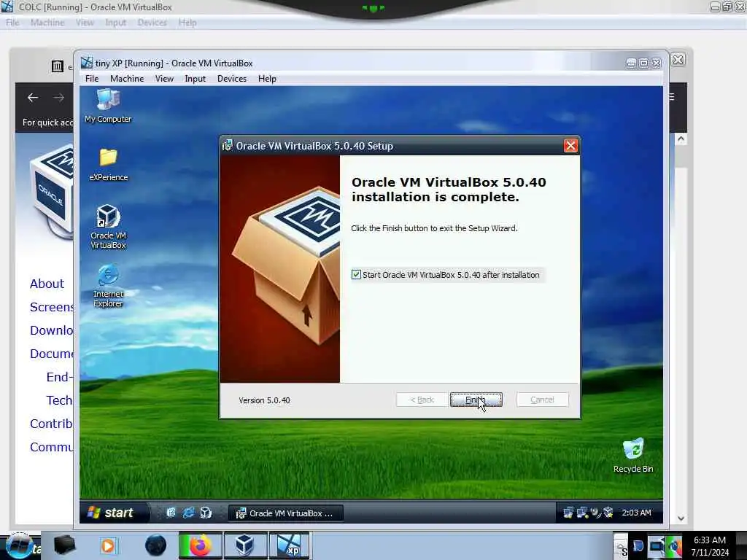Click the browser forward arrow behind tiny XP
Image resolution: width=747 pixels, height=560 pixels.
pyautogui.click(x=59, y=98)
